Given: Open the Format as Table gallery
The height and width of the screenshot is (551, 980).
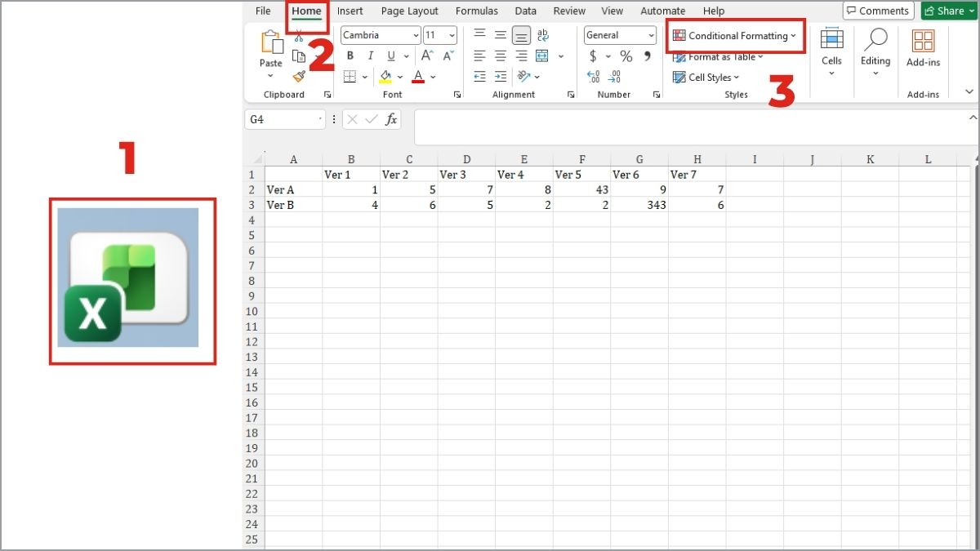Looking at the screenshot, I should 718,57.
